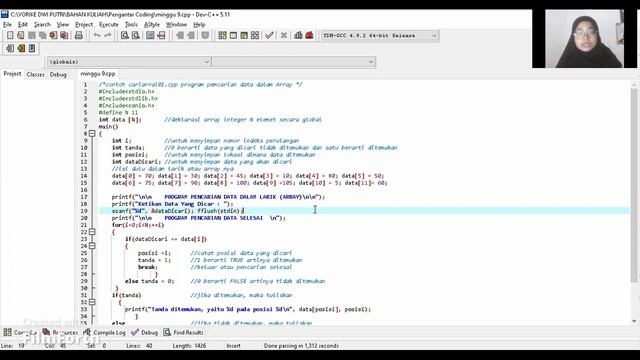Collapse the if-block fold at line 24
The width and height of the screenshot is (640, 360).
tap(92, 246)
